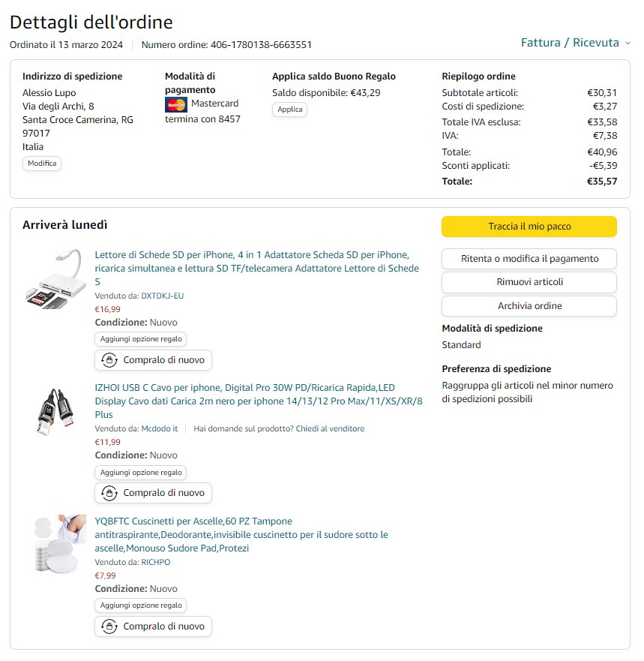Screen dimensions: 644x661
Task: Apply gift card balance with Applica button
Action: pyautogui.click(x=289, y=109)
